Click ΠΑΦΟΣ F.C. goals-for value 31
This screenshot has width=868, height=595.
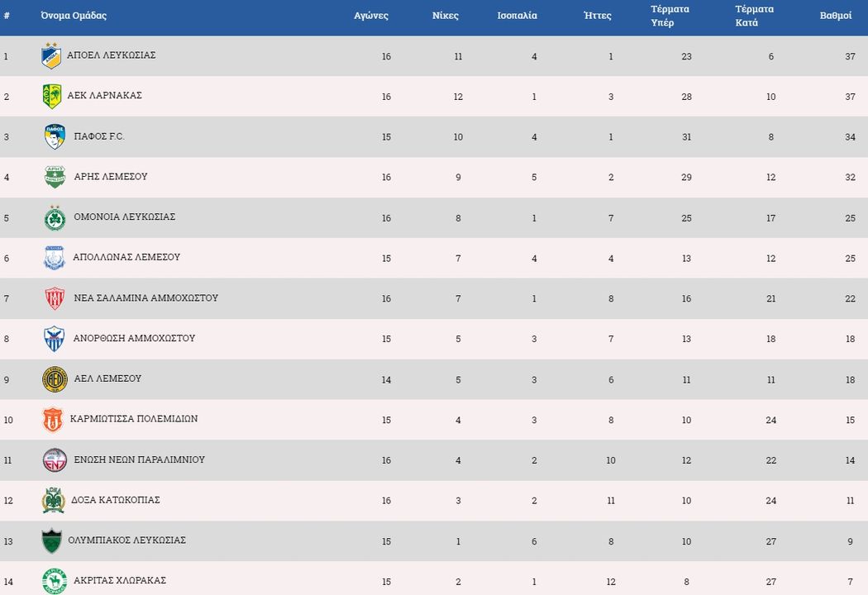pos(686,137)
